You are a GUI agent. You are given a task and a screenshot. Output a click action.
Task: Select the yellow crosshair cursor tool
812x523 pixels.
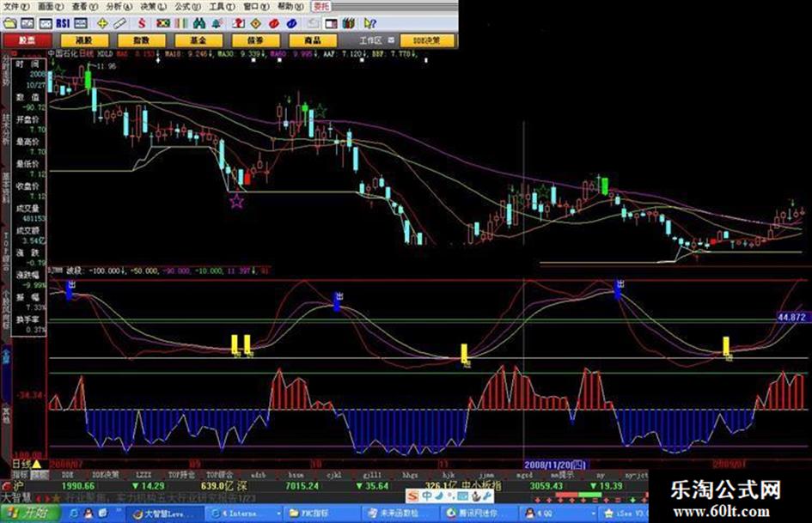(102, 22)
